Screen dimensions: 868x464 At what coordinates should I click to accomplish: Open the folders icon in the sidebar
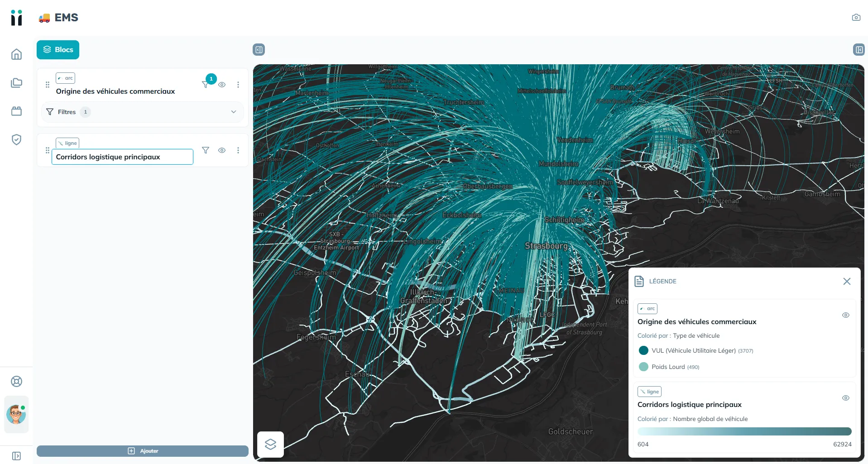[16, 83]
